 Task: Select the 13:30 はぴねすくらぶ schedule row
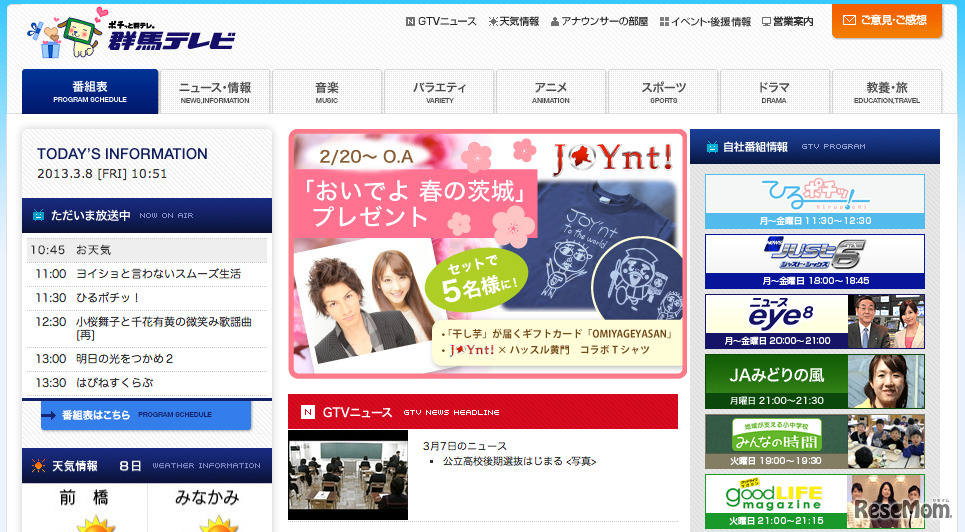(x=146, y=383)
